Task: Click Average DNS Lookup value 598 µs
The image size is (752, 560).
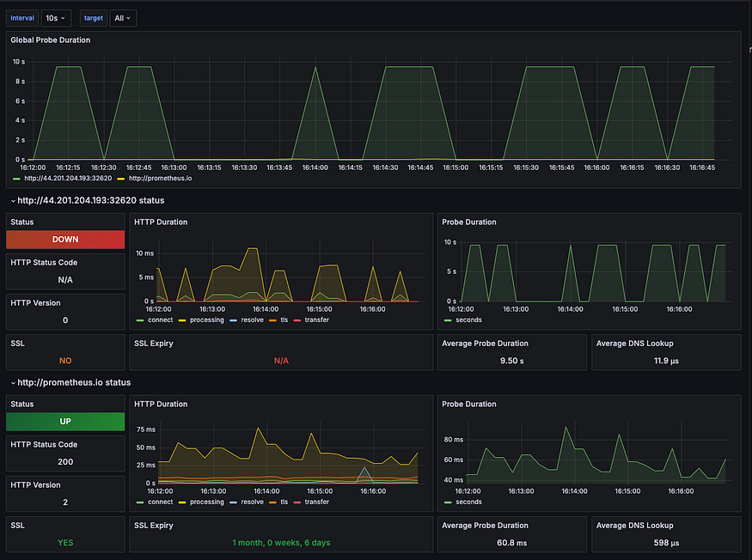Action: pos(666,543)
